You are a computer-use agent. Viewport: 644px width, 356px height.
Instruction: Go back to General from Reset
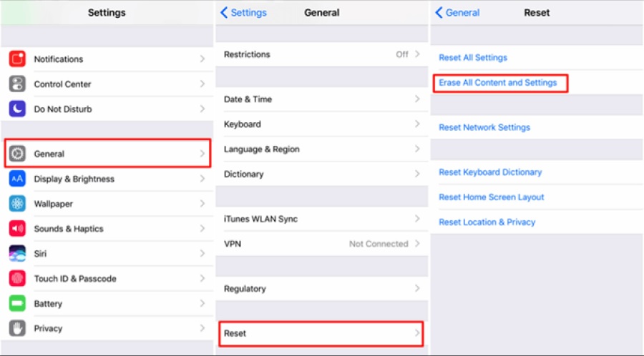[458, 13]
